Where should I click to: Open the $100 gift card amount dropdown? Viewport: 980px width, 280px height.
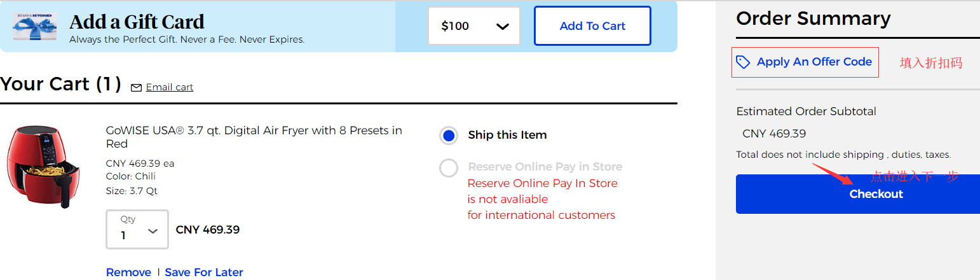coord(474,26)
